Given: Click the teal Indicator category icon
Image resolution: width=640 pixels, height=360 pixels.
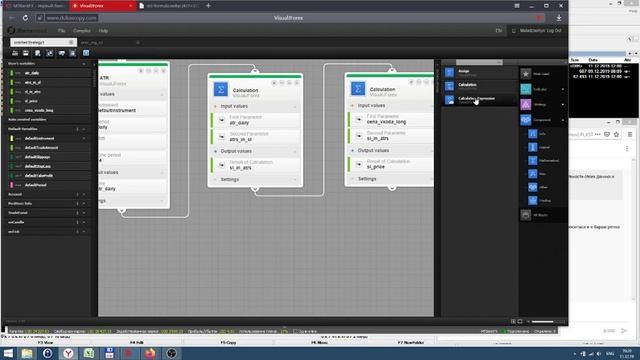Looking at the screenshot, I should pyautogui.click(x=526, y=89).
